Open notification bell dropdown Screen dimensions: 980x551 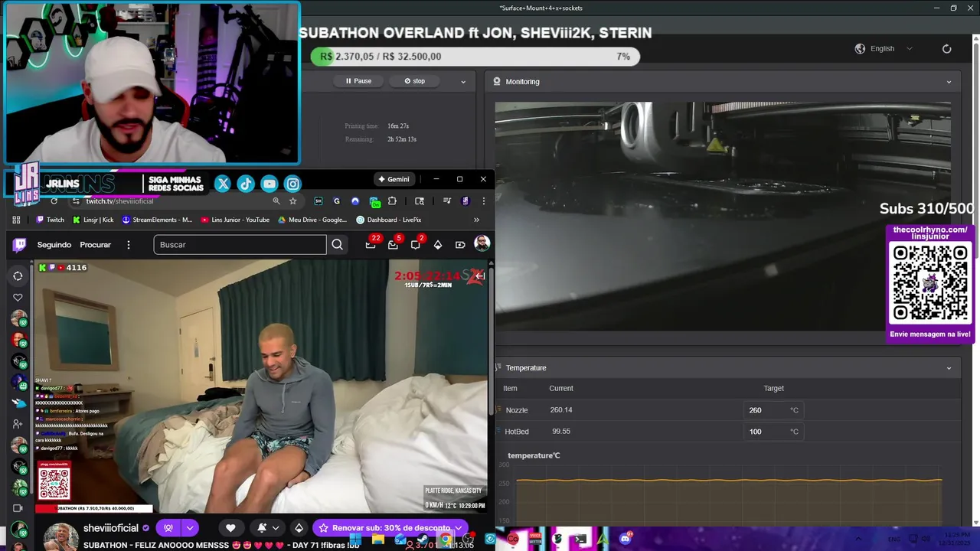pos(266,528)
